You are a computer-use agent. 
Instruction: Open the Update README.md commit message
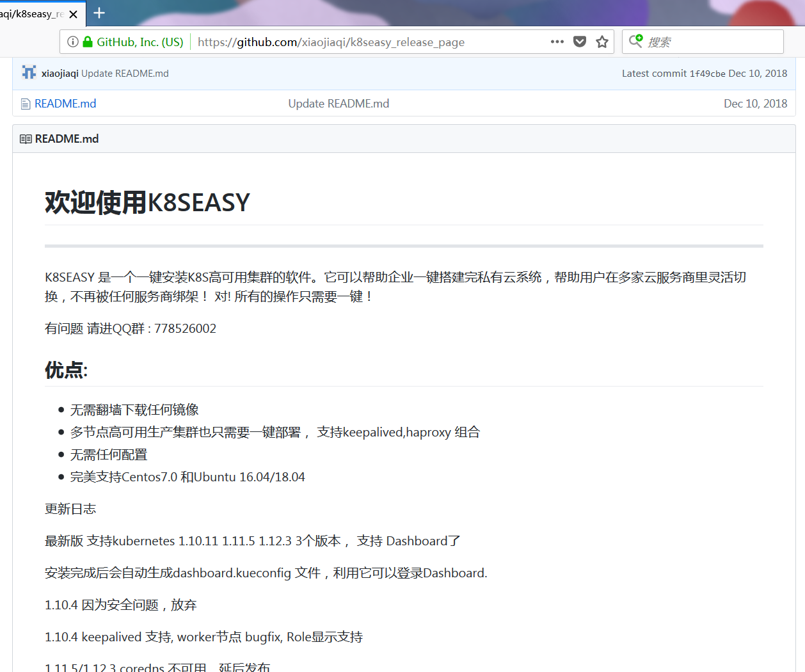(x=125, y=74)
